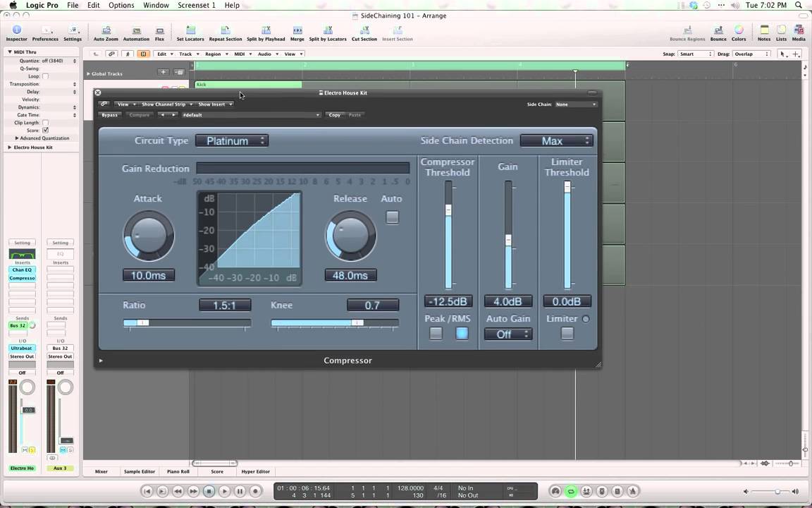The height and width of the screenshot is (508, 812).
Task: Switch to the Piano Roll tab
Action: 178,472
